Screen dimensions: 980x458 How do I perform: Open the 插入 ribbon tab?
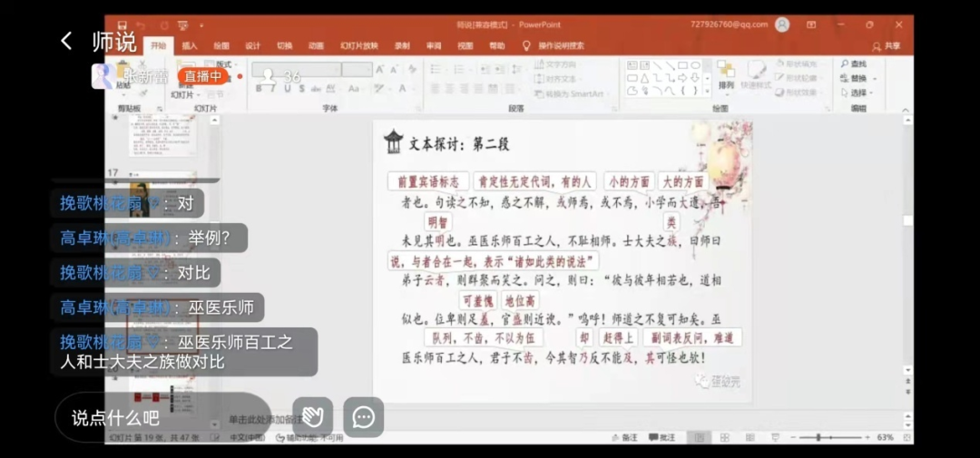[190, 45]
